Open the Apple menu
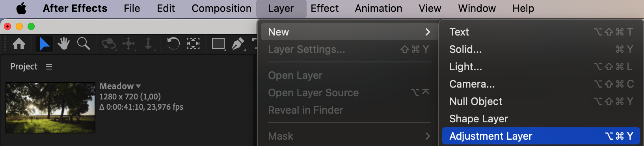 [21, 8]
